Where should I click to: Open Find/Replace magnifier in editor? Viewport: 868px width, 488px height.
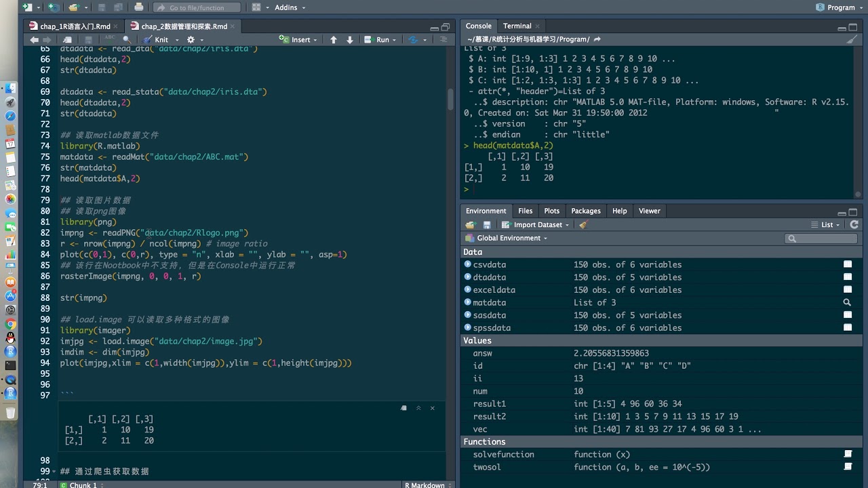pyautogui.click(x=127, y=40)
